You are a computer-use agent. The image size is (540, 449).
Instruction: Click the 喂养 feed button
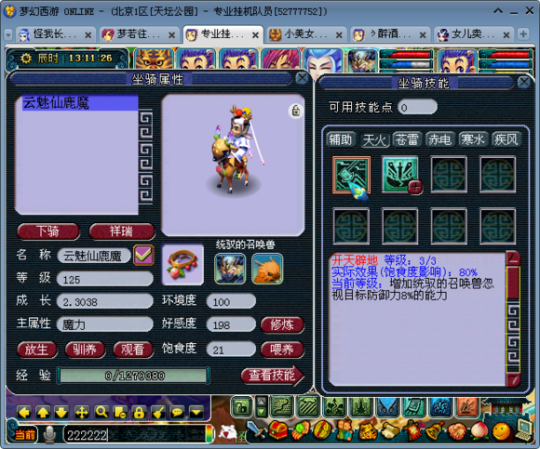tap(282, 350)
